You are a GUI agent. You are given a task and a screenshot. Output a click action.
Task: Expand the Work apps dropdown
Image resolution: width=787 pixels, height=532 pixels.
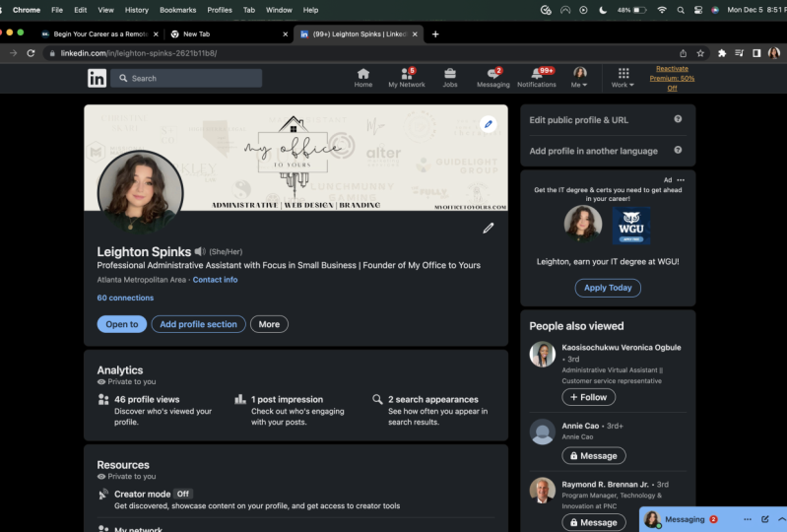pyautogui.click(x=623, y=78)
